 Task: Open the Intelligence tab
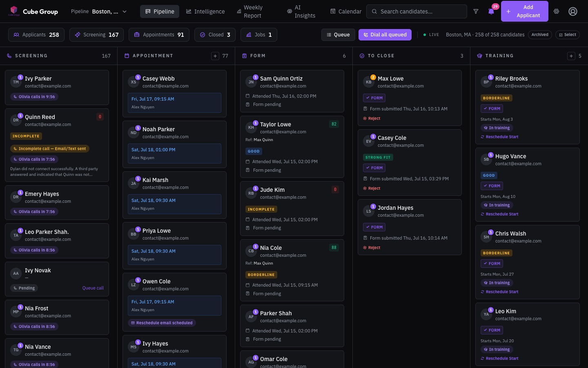205,11
